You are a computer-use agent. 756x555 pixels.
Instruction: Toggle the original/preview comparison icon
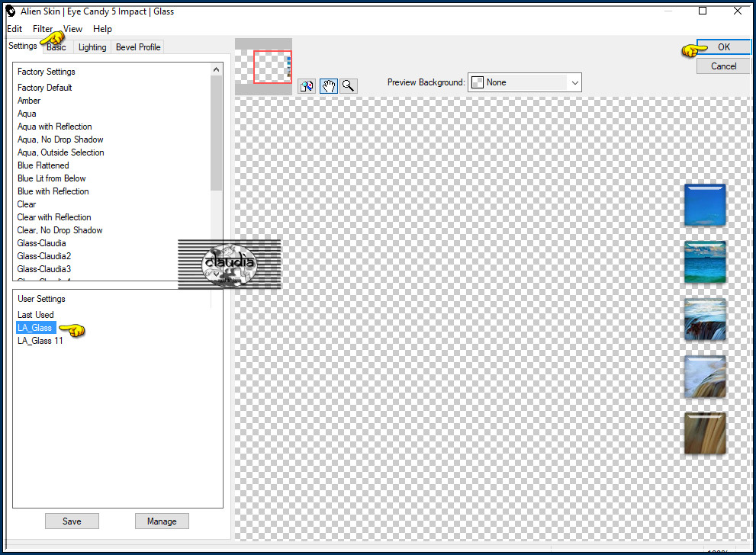[x=307, y=86]
